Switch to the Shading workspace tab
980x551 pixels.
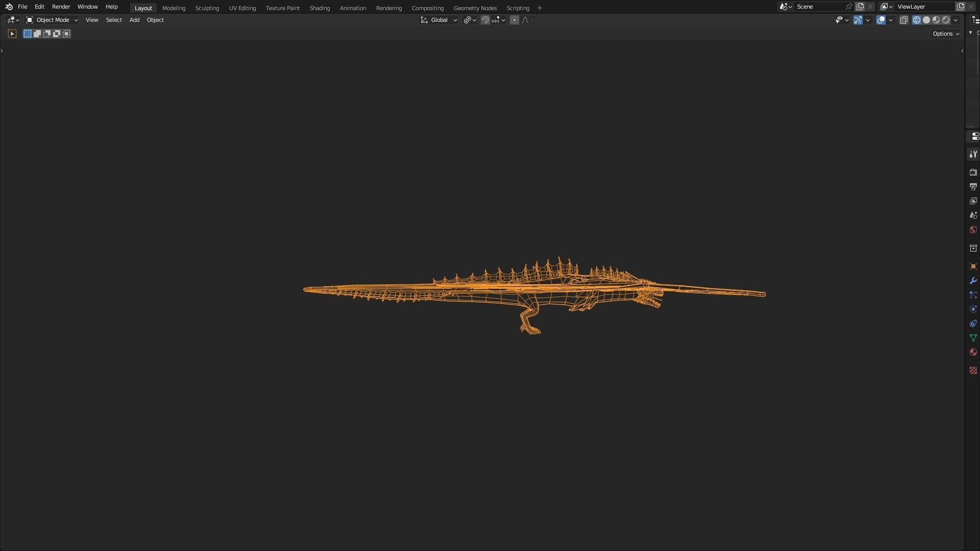[320, 8]
